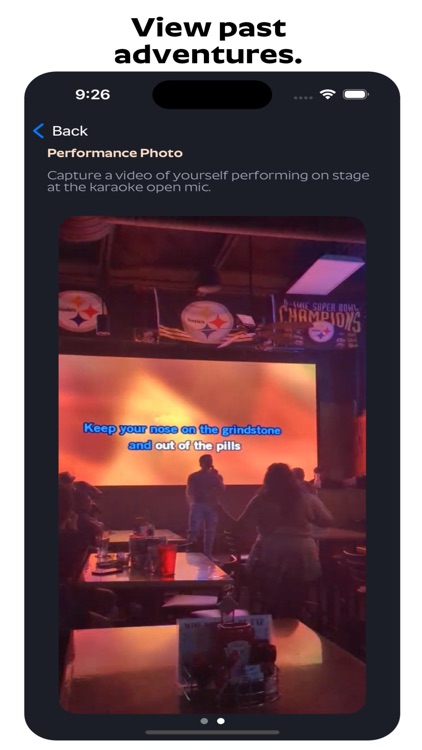
Task: Tap the Super Bowl Champions banner
Action: (320, 322)
